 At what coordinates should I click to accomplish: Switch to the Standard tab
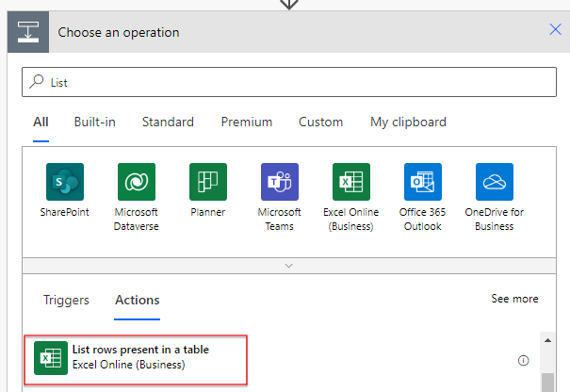tap(168, 122)
